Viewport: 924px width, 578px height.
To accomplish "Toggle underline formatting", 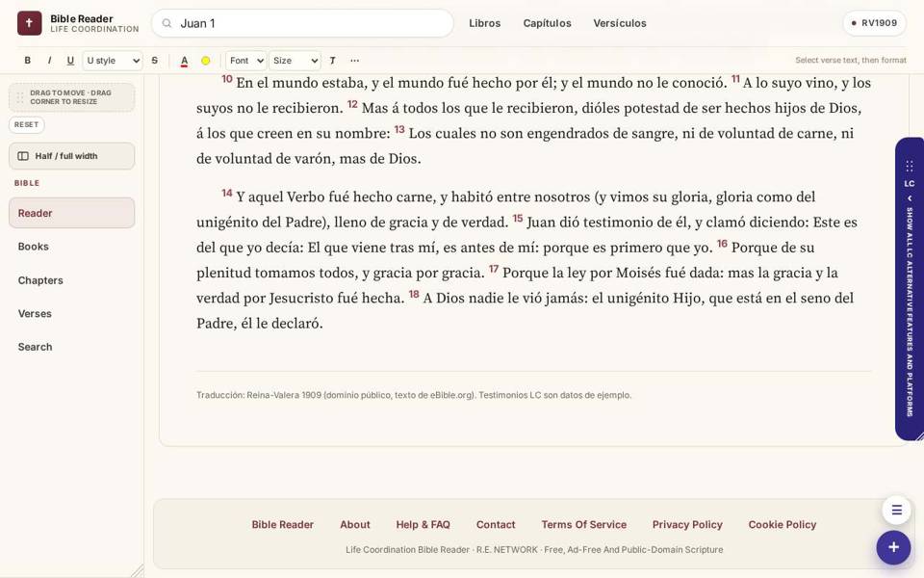I will click(x=70, y=60).
